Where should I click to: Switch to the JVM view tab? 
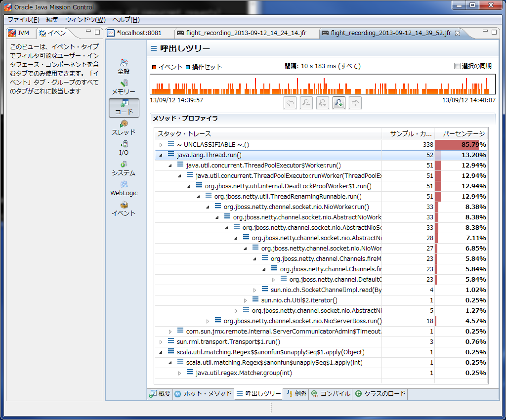coord(20,33)
